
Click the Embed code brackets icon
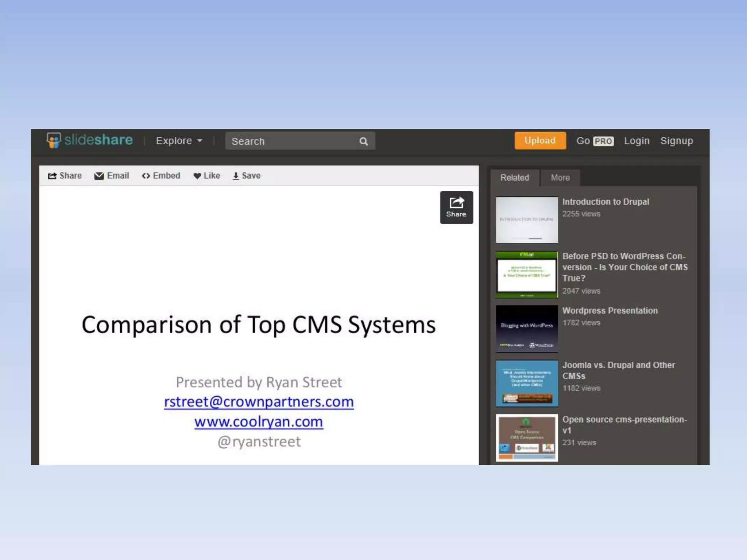146,176
